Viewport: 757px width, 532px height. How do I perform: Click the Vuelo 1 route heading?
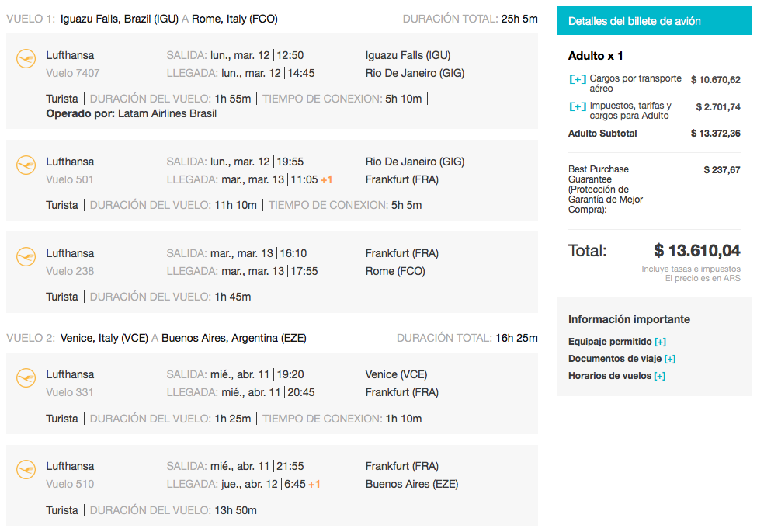[142, 19]
